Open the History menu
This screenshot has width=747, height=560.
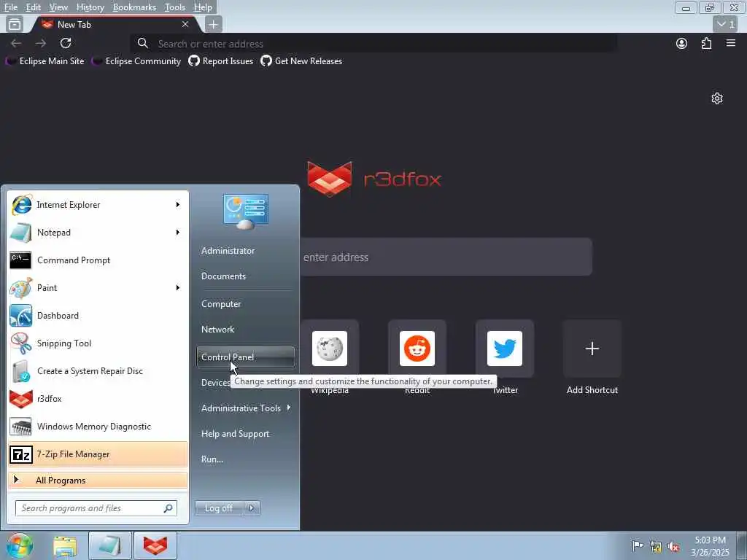[x=90, y=7]
